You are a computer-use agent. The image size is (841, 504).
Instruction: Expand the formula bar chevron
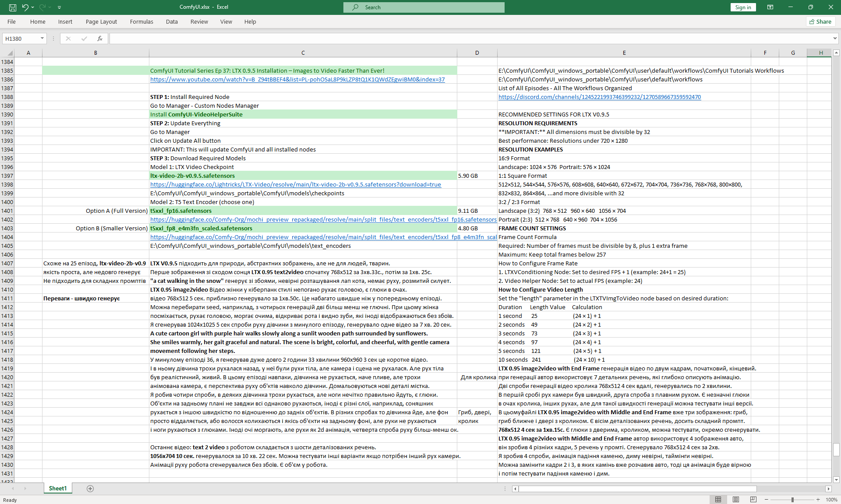(x=835, y=39)
